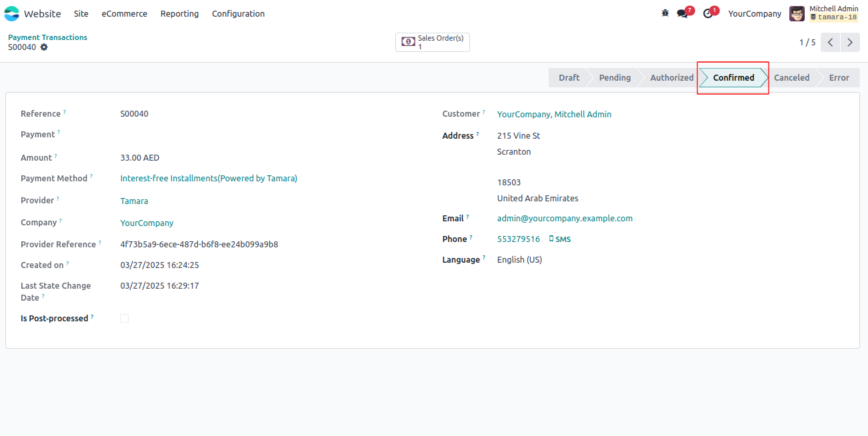Open the Site menu
Viewport: 868px width, 436px height.
81,13
